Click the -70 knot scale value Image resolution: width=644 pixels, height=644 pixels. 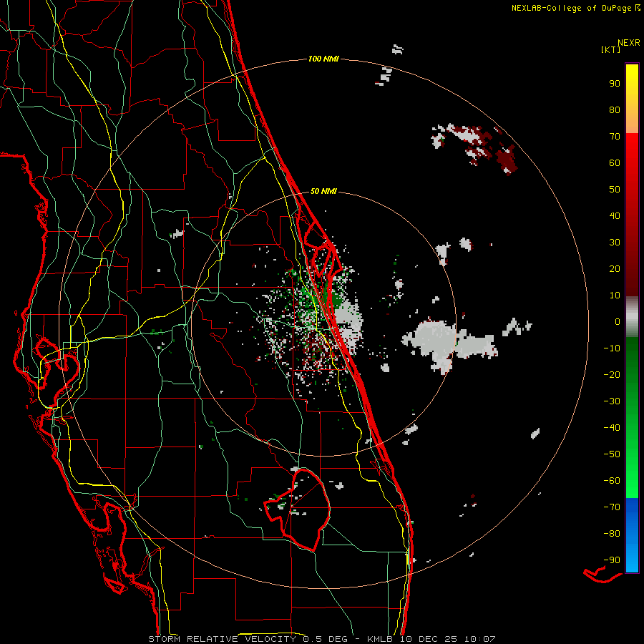[x=612, y=507]
